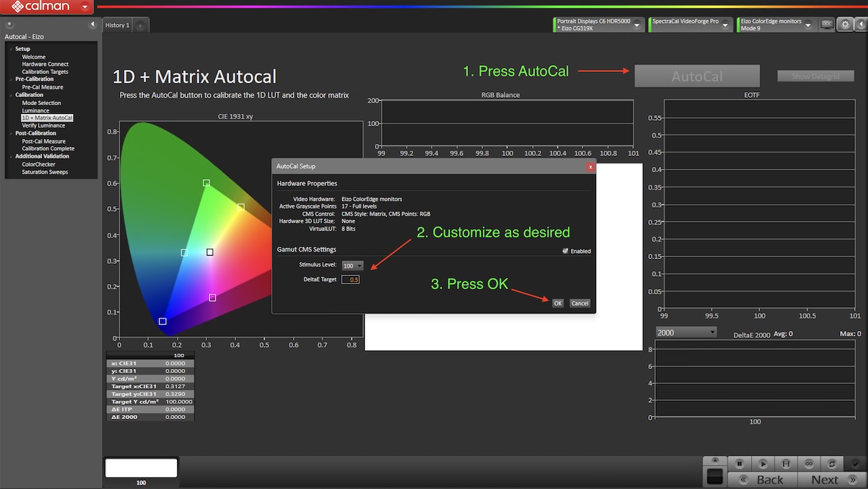Click the read series bracket icon
The height and width of the screenshot is (489, 868).
coord(786,463)
